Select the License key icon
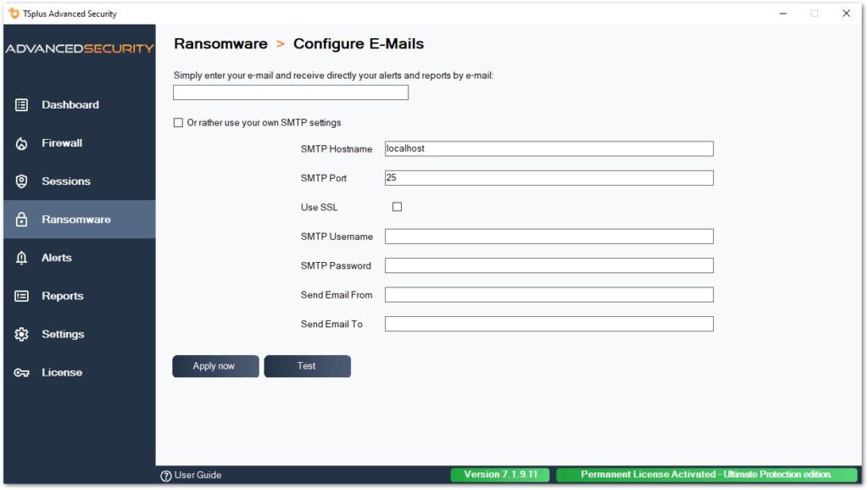The height and width of the screenshot is (490, 868). tap(23, 372)
